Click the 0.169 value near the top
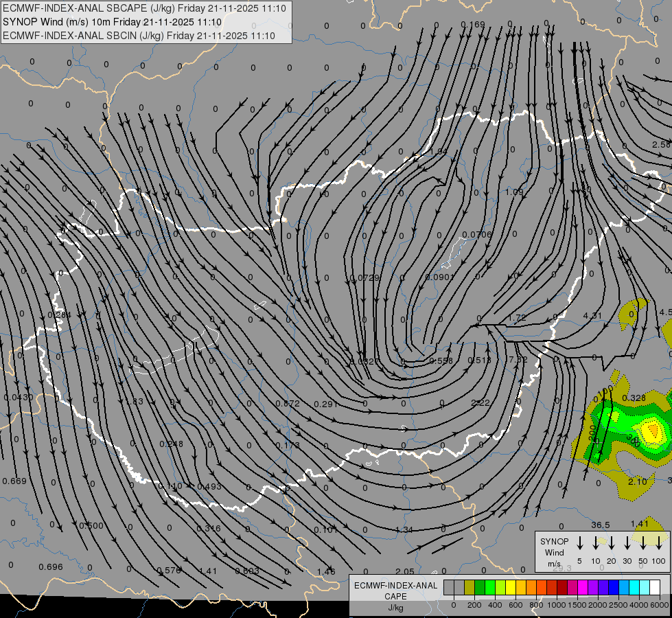This screenshot has width=672, height=618. 472,25
